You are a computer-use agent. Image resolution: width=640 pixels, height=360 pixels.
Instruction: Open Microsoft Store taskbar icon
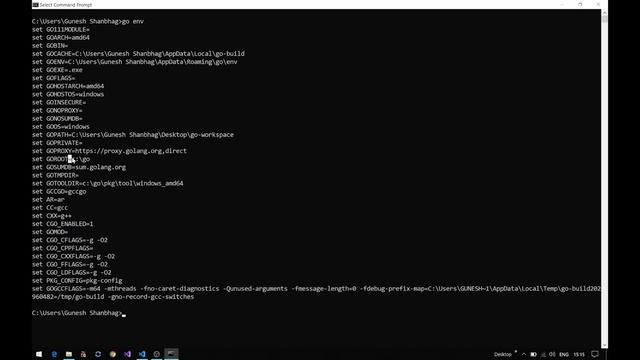83,354
